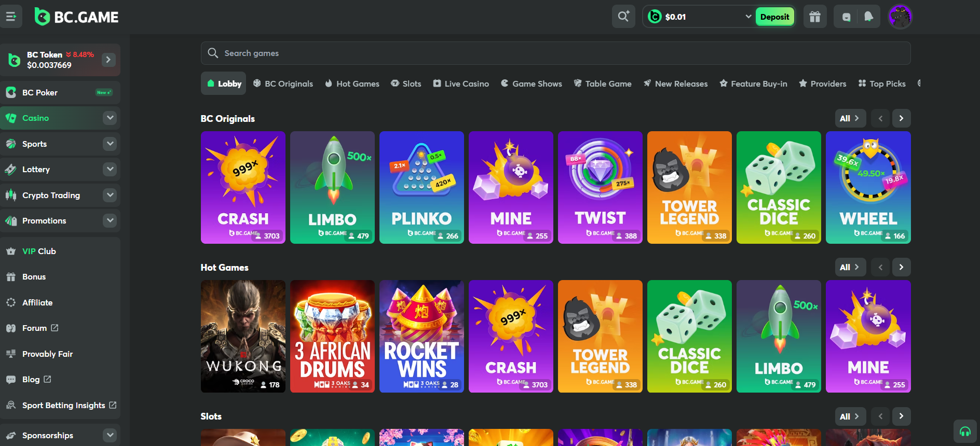
Task: Expand the Crypto Trading sidebar section
Action: coord(110,195)
